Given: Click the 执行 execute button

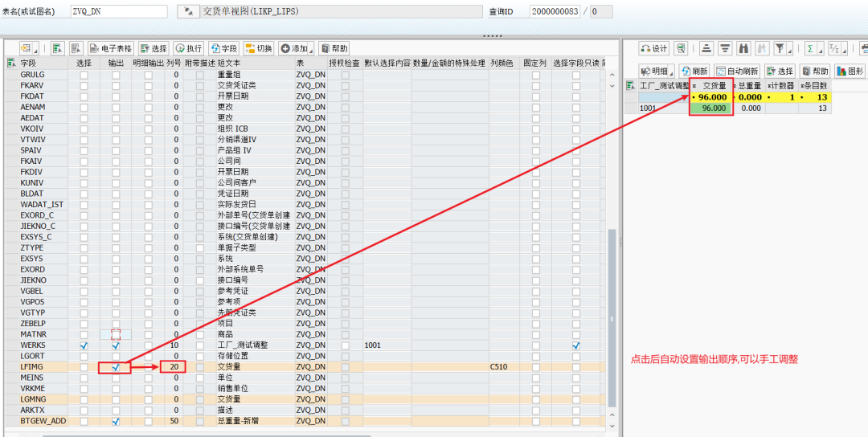Looking at the screenshot, I should click(188, 48).
